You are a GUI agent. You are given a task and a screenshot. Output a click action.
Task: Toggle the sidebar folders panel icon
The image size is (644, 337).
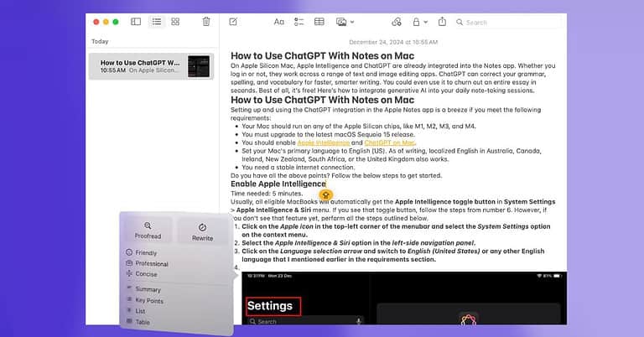pos(136,22)
